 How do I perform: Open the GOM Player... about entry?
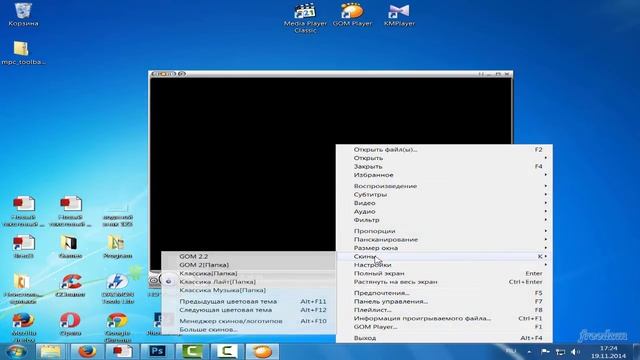(x=444, y=327)
